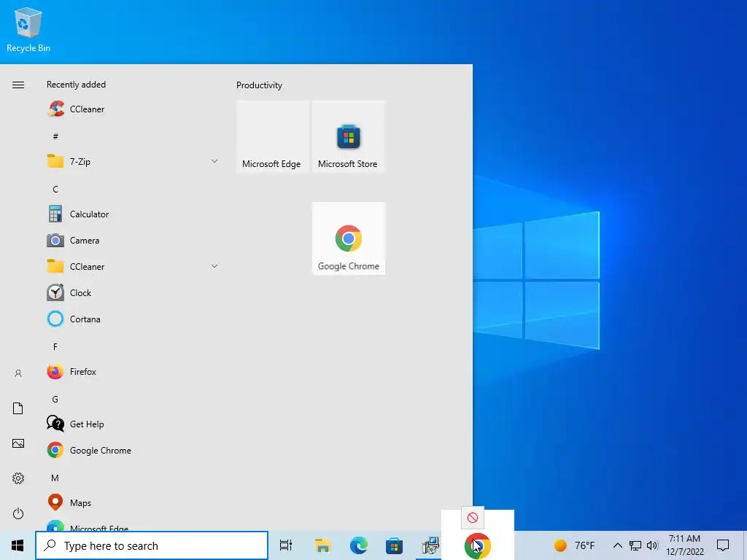Click the # letter header
The width and height of the screenshot is (747, 560).
pos(55,136)
